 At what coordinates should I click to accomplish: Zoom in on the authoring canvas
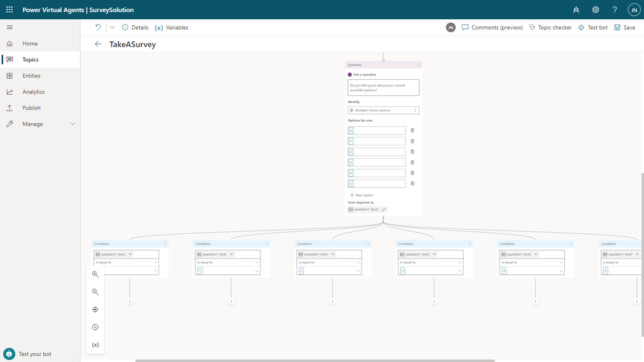[95, 274]
